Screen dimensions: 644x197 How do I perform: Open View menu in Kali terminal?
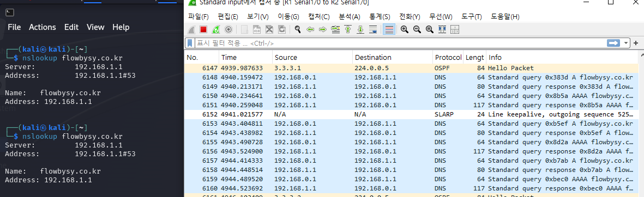point(95,27)
